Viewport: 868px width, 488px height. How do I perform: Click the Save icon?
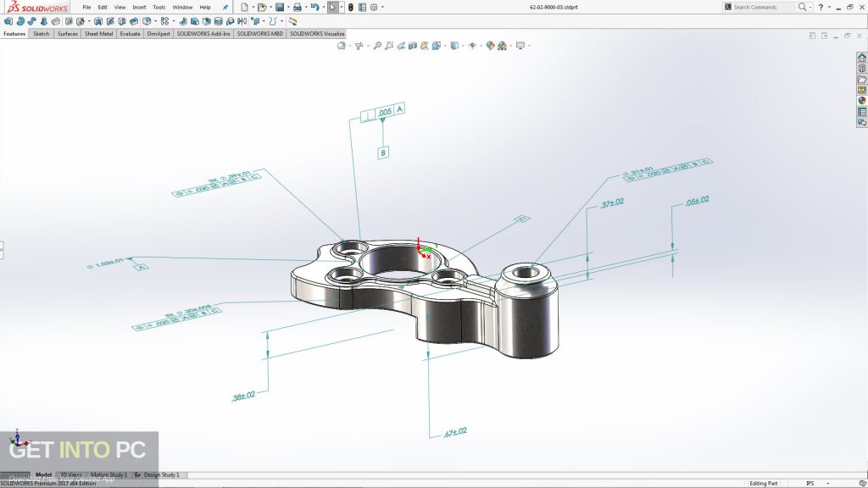[280, 7]
